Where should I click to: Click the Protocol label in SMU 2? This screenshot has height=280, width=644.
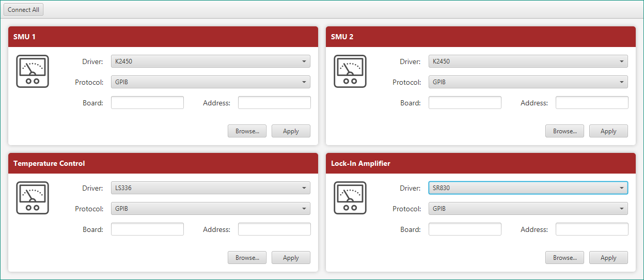(x=406, y=82)
